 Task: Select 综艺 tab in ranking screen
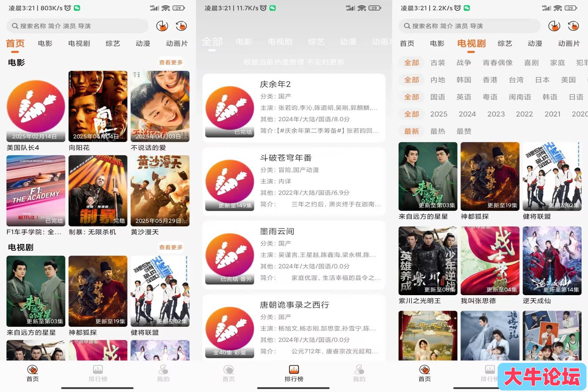tap(316, 42)
